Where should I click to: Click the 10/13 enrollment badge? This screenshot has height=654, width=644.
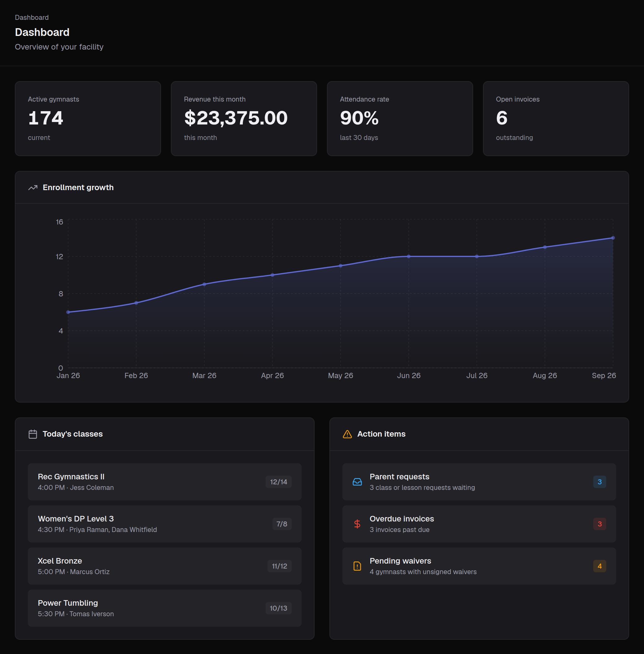click(x=278, y=608)
